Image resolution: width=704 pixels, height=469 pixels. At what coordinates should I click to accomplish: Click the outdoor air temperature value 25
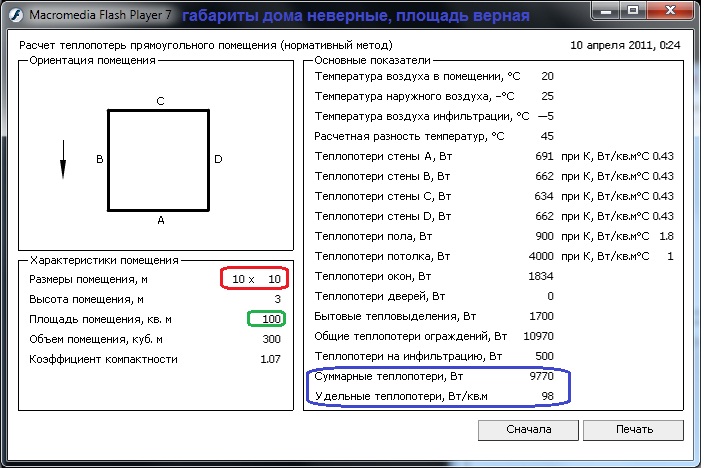[546, 96]
